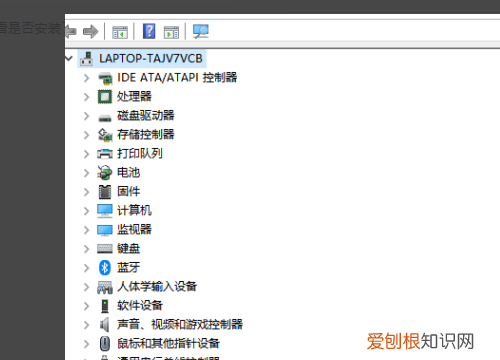Click the 鼠标和其他指针设备 mouse icon

[x=105, y=344]
